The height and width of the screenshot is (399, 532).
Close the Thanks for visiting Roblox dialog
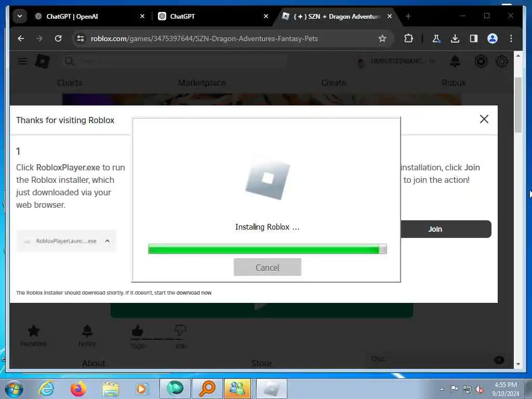[x=484, y=119]
